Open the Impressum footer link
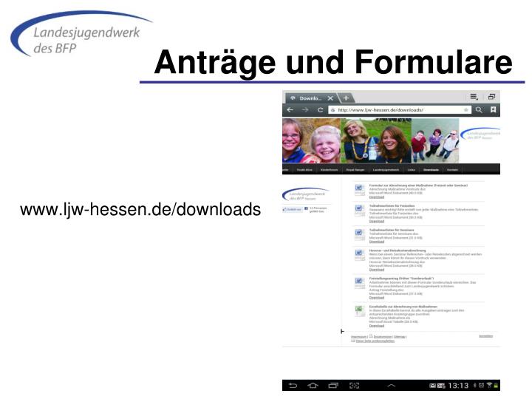Screen dimensions: 532x399 coord(358,337)
